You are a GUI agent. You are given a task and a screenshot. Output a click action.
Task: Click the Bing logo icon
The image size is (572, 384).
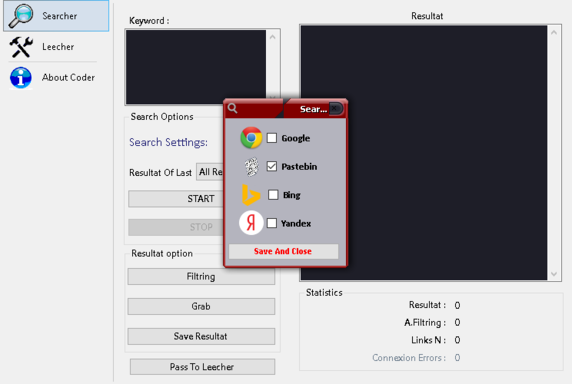[251, 195]
